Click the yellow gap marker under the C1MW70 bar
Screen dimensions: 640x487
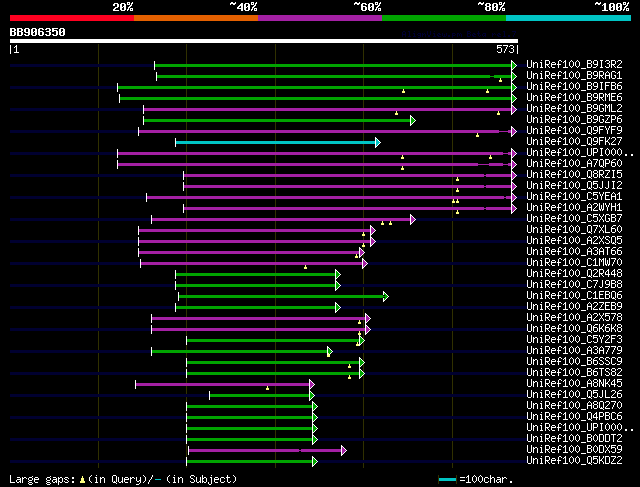305,267
